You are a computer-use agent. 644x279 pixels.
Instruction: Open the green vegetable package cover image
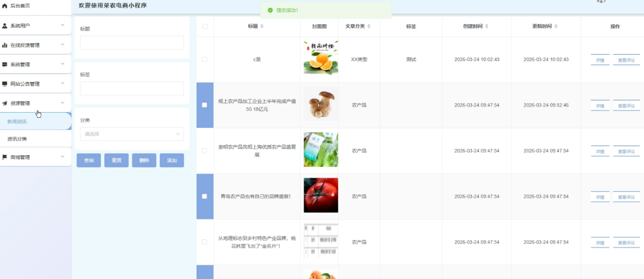(320, 150)
